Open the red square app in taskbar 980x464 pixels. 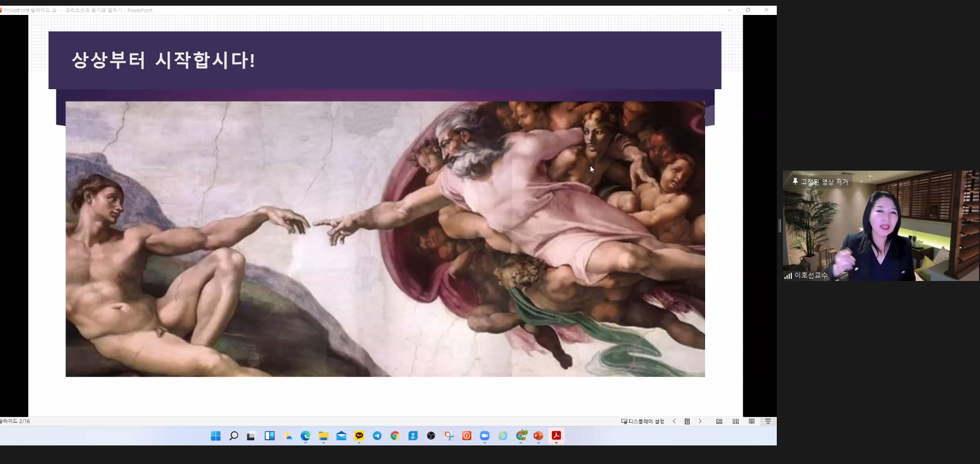467,436
